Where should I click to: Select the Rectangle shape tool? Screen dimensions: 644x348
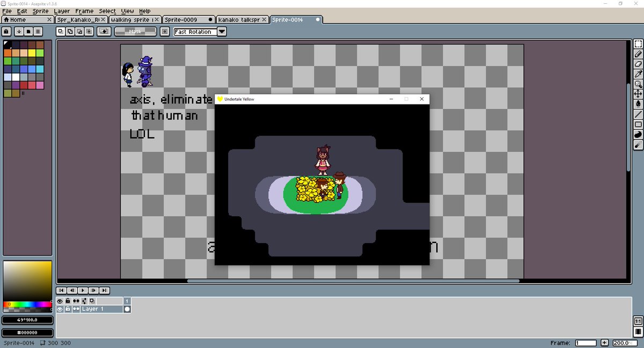[x=638, y=124]
